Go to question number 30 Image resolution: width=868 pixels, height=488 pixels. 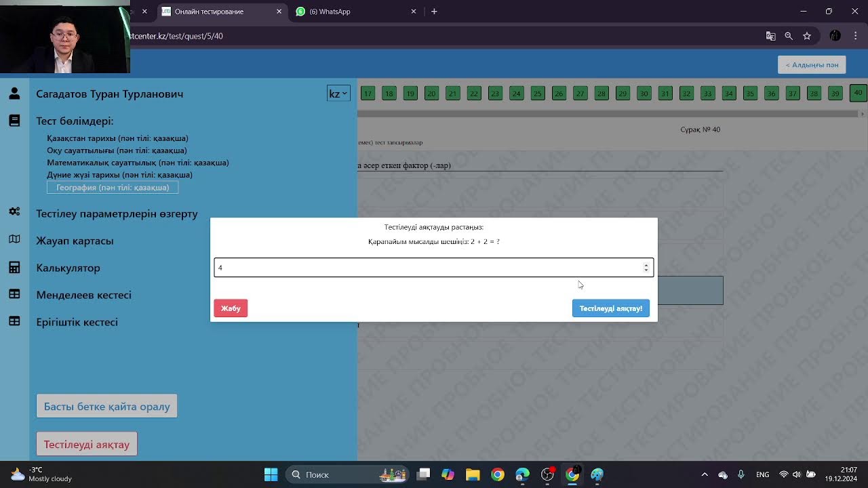[x=644, y=94]
